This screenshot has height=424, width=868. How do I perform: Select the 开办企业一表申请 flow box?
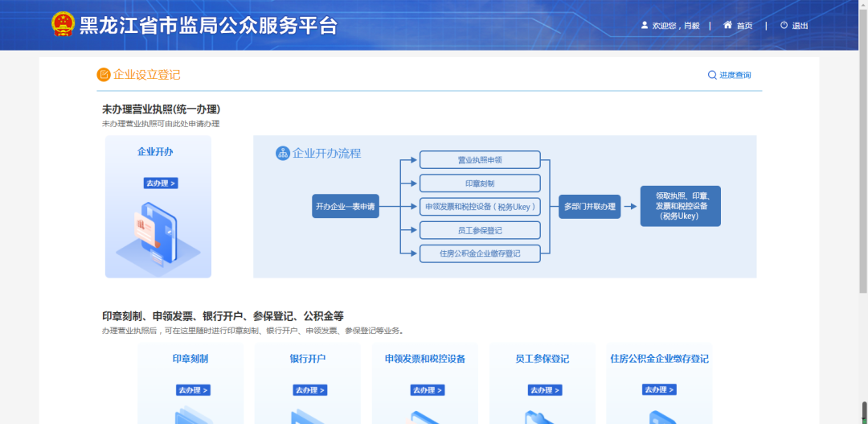tap(346, 206)
